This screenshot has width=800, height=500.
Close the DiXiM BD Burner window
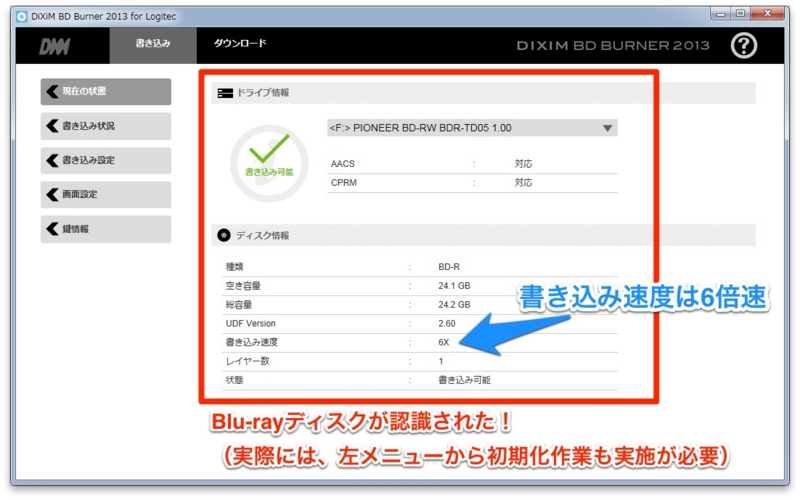pyautogui.click(x=767, y=14)
